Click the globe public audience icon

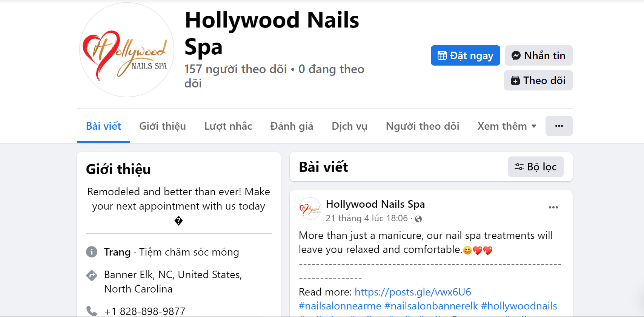(418, 219)
